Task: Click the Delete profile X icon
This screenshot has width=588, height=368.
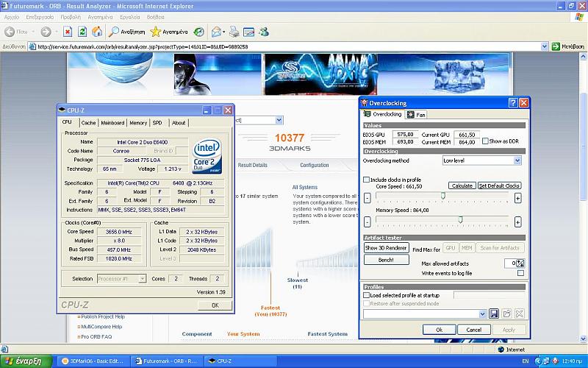Action: 520,314
